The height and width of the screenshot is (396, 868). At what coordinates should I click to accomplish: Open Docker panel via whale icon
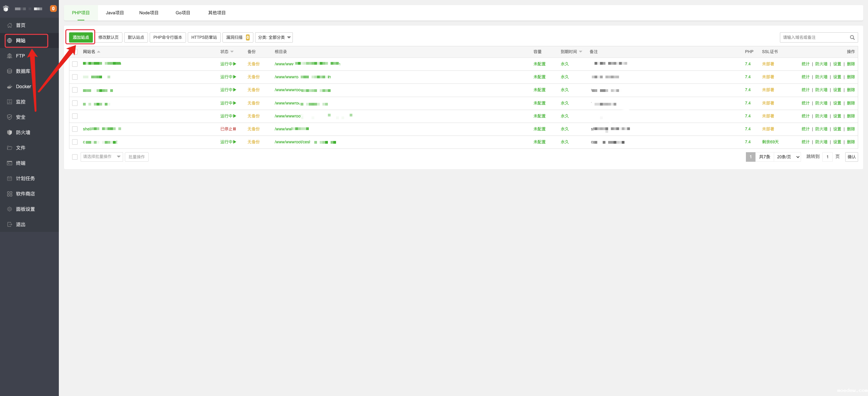coord(10,86)
